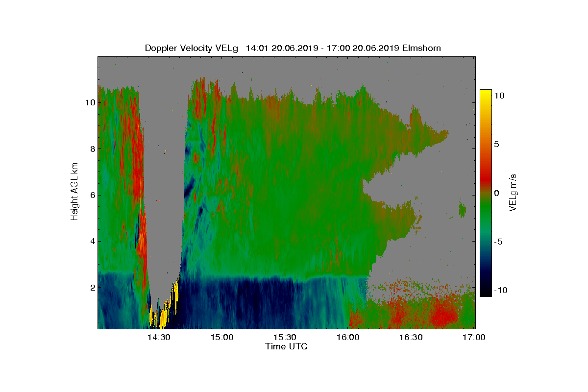This screenshot has width=588, height=392.
Task: Click the 14:30 time tick label
Action: pos(159,338)
